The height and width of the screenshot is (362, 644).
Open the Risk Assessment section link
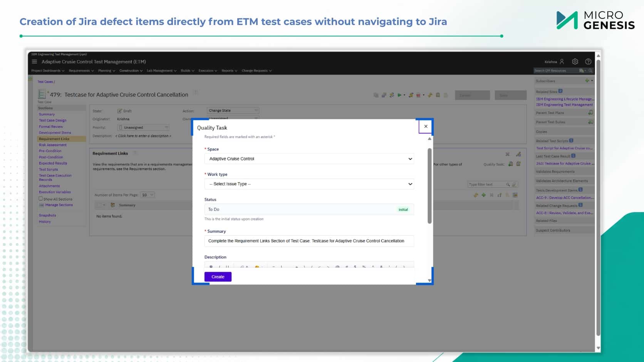click(x=53, y=145)
